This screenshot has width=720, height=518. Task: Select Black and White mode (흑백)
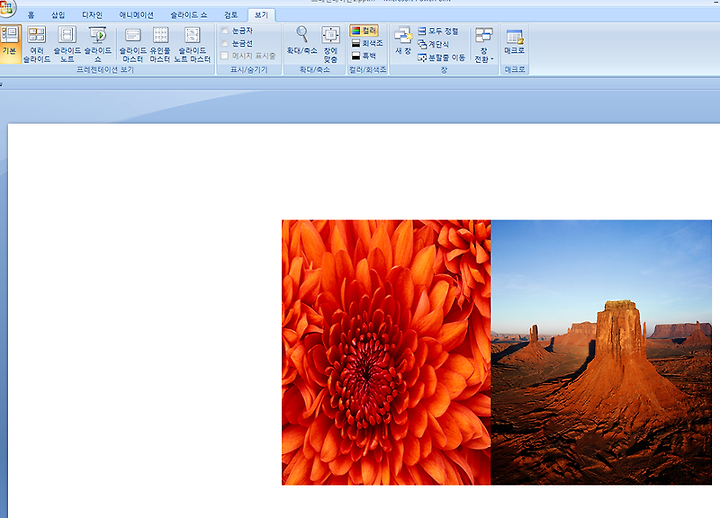(x=364, y=56)
